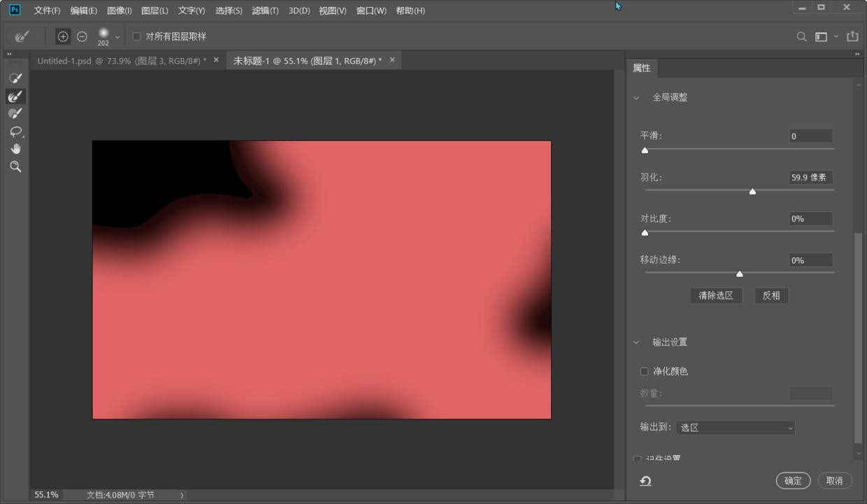
Task: Collapse the 全局调整 section
Action: [636, 98]
